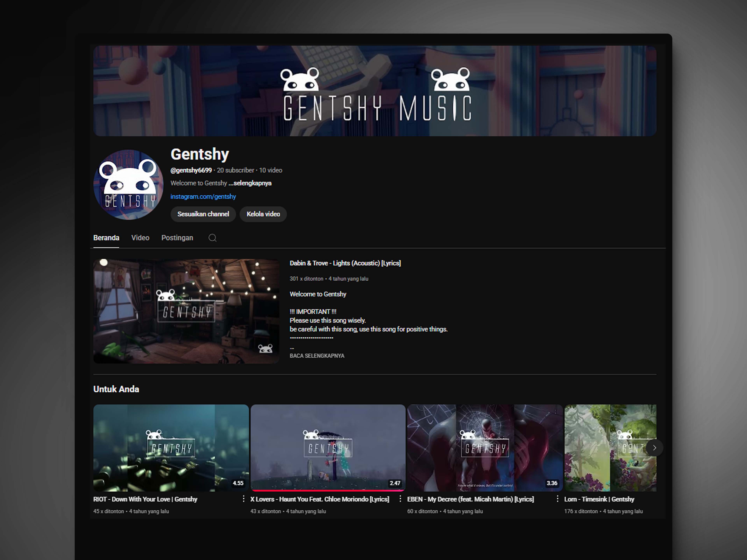Open options menu for X Lovers video

click(400, 499)
